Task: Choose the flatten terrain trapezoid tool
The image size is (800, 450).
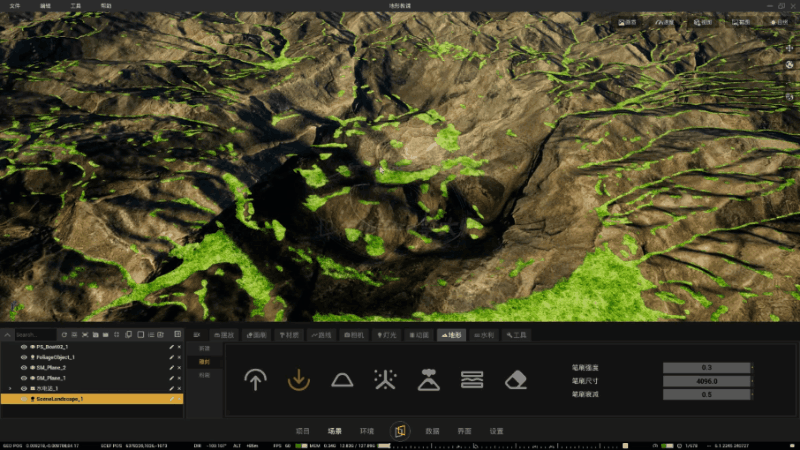Action: tap(342, 381)
